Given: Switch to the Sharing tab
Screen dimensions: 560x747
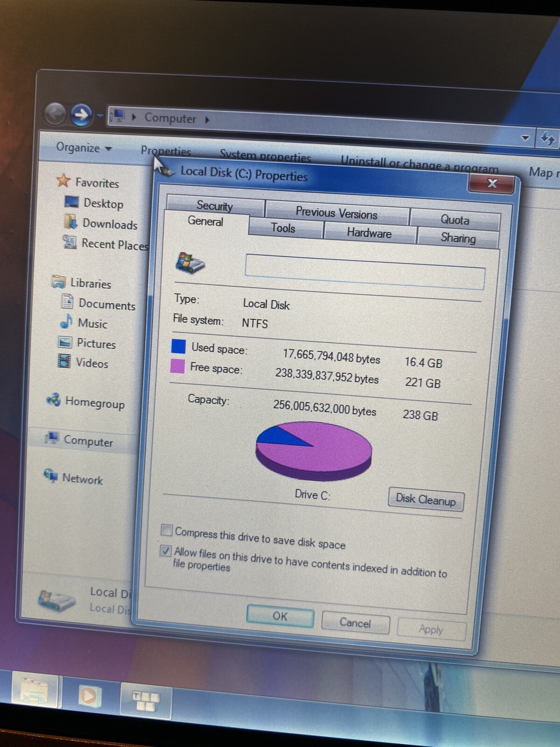Looking at the screenshot, I should pyautogui.click(x=458, y=238).
